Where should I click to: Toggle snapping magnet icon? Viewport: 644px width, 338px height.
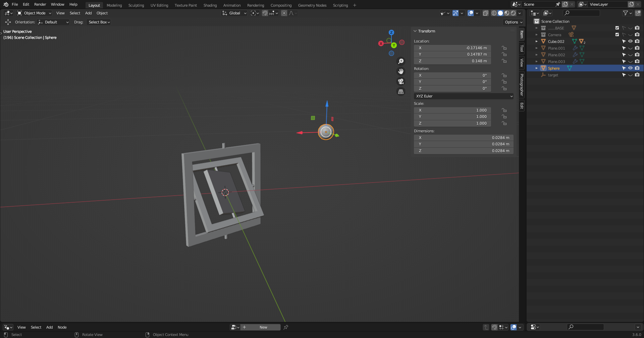coord(265,13)
